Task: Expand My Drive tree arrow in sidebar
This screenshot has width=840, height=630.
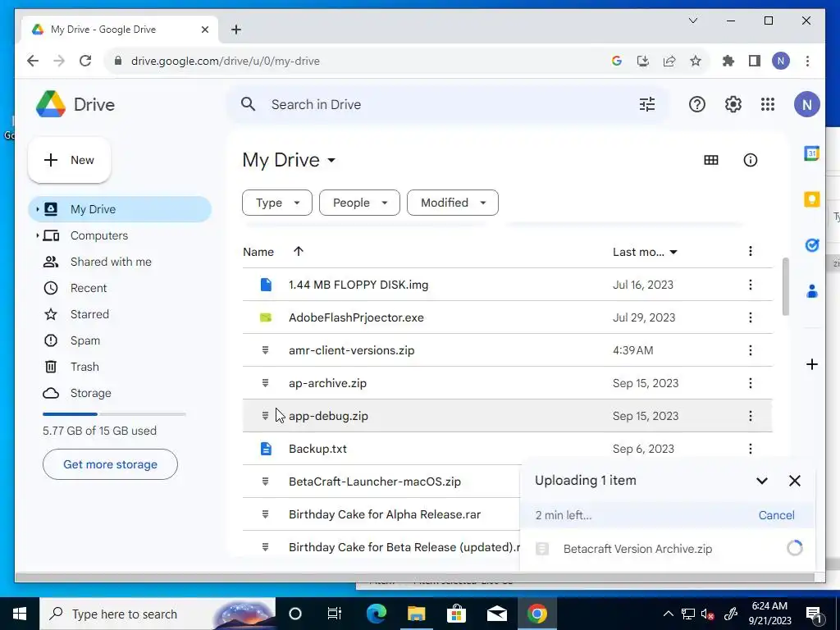Action: click(37, 209)
